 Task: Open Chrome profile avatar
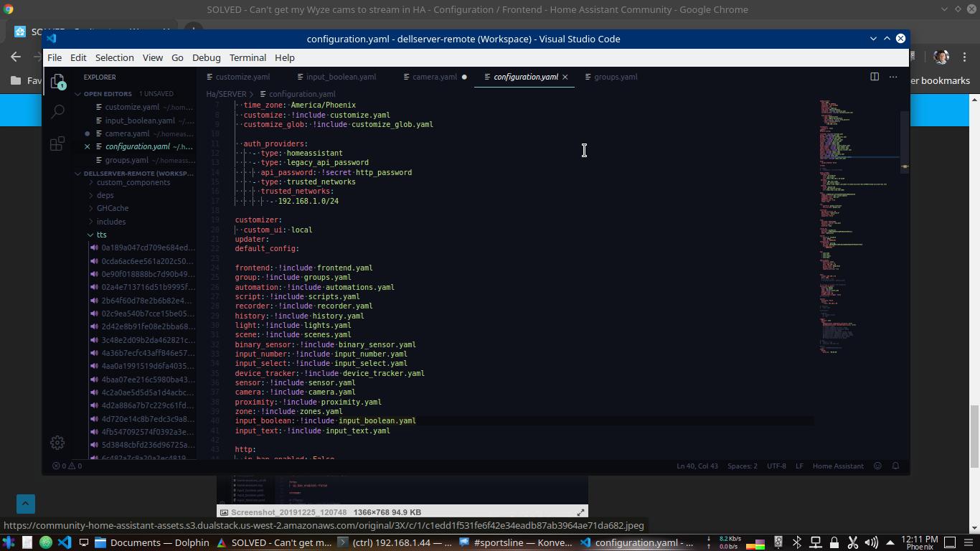pyautogui.click(x=941, y=57)
